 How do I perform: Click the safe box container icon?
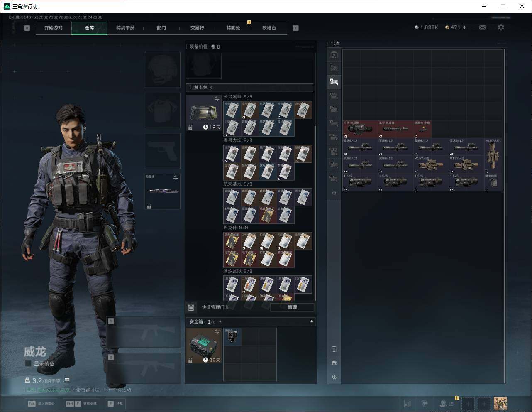pos(203,346)
